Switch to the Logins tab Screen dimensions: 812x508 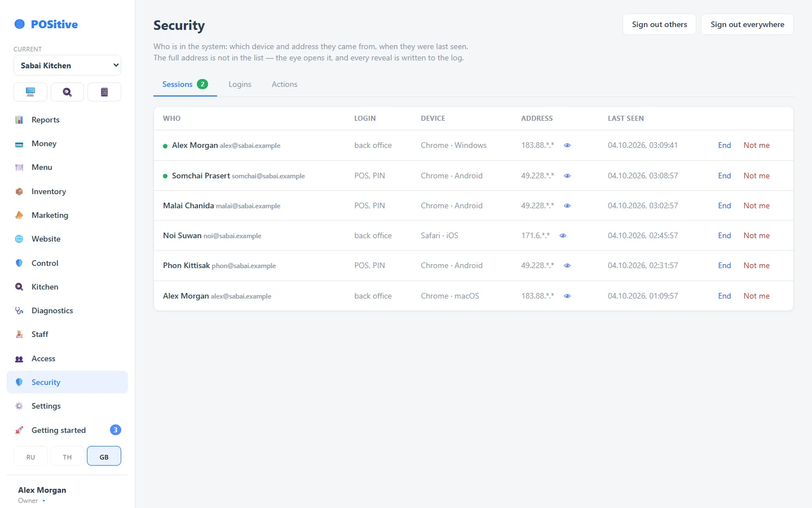click(240, 84)
